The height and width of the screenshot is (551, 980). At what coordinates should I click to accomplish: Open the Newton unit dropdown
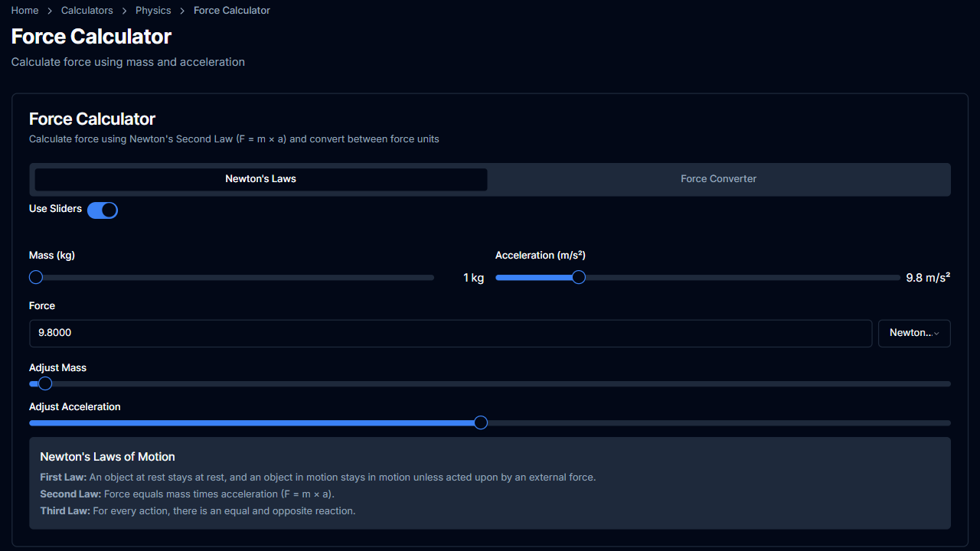pos(913,333)
